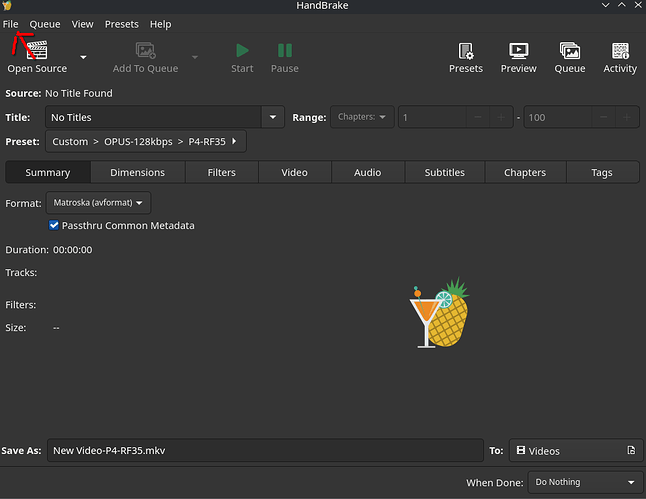Click the green Start play icon
Screen dimensions: 646x499
click(242, 50)
